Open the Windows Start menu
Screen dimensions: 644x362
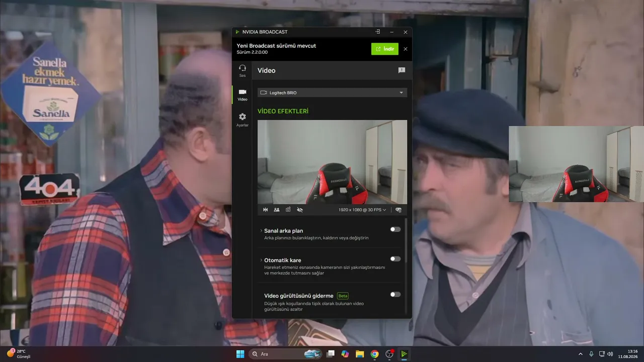coord(240,354)
